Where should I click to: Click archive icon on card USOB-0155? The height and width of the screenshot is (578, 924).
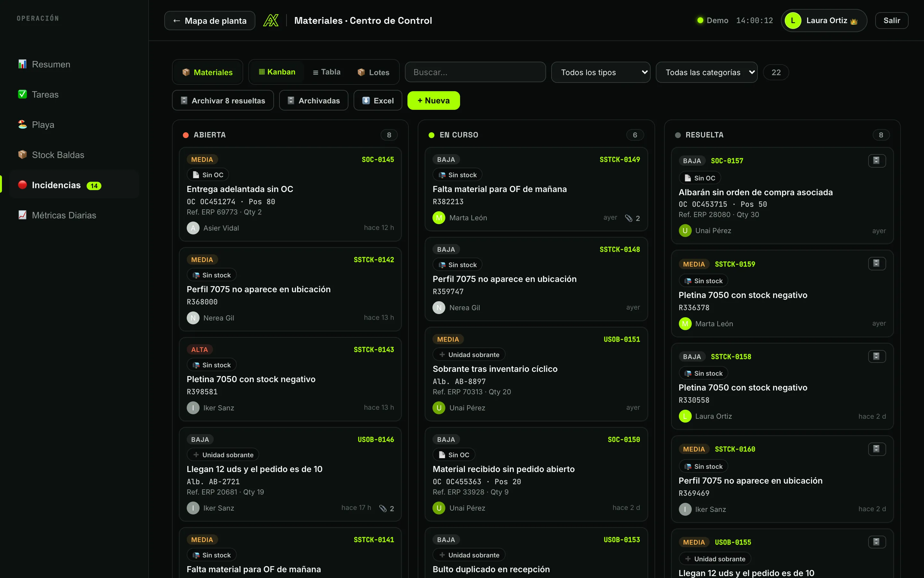[877, 542]
